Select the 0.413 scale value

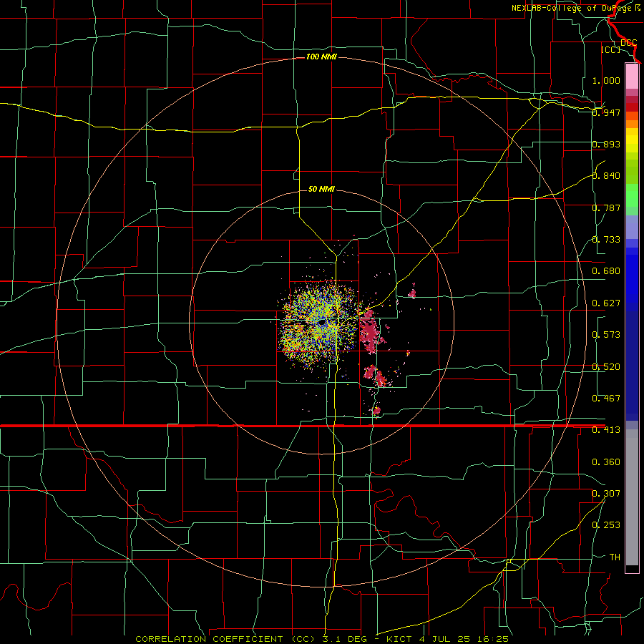(x=606, y=430)
